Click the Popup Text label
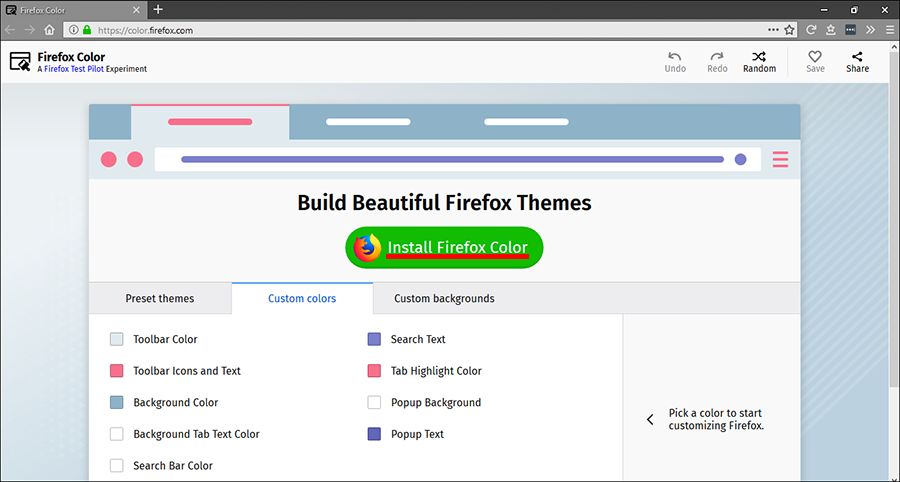900x482 pixels. [417, 434]
